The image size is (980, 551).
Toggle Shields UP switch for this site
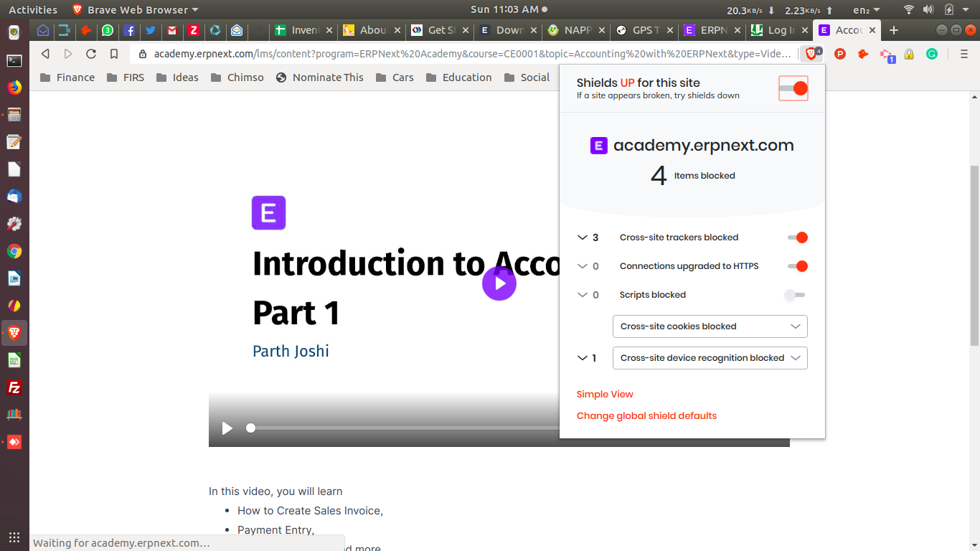coord(793,88)
